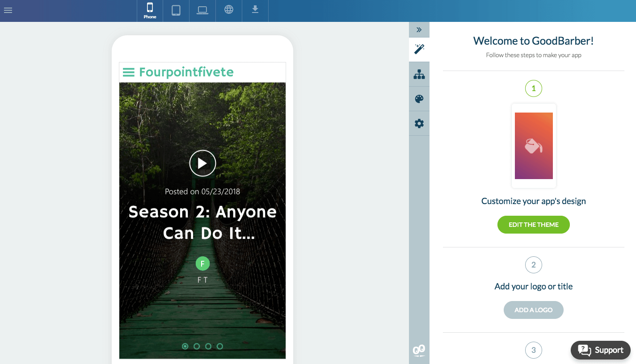This screenshot has height=364, width=636.
Task: Click the download icon in top toolbar
Action: point(255,10)
